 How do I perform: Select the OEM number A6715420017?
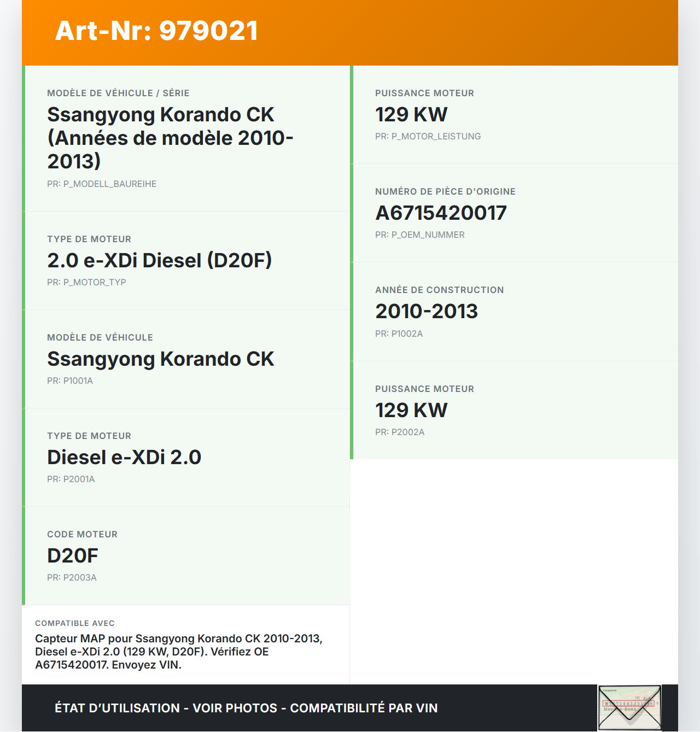[441, 213]
